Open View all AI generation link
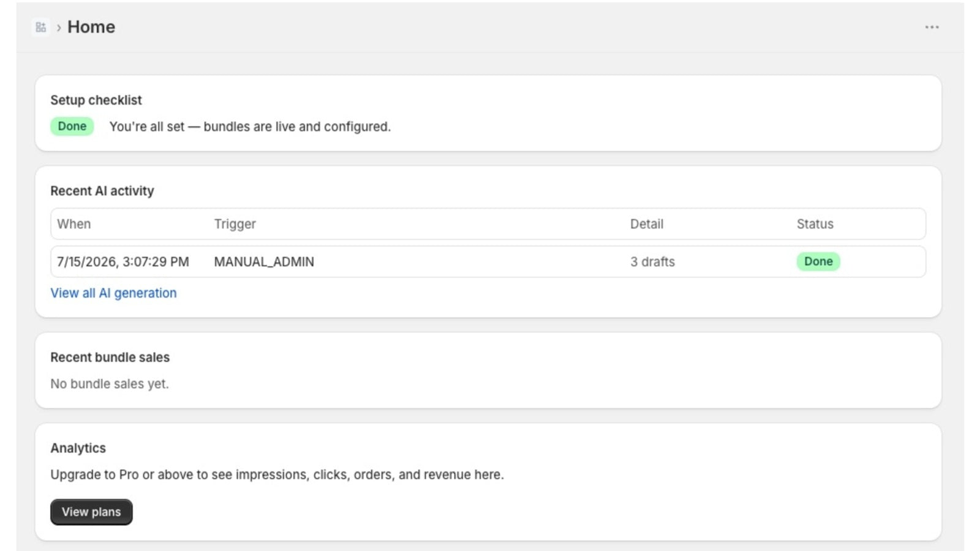Screen dimensions: 980x551 pyautogui.click(x=113, y=293)
